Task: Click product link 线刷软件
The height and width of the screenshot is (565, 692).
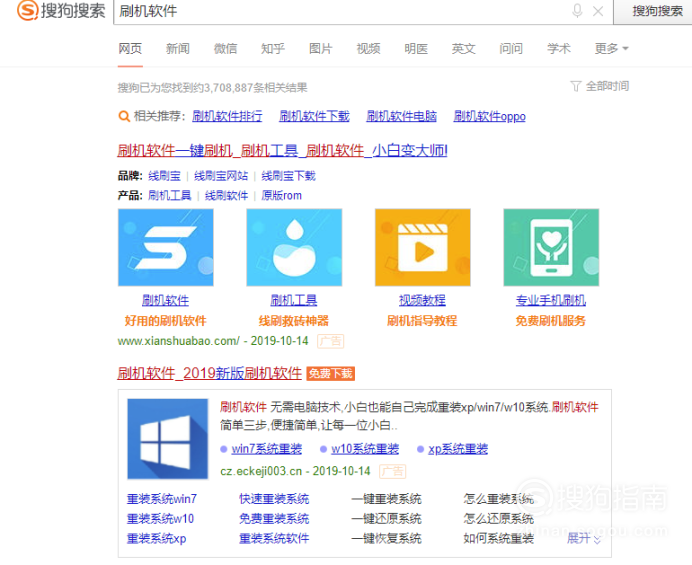Action: click(x=226, y=195)
